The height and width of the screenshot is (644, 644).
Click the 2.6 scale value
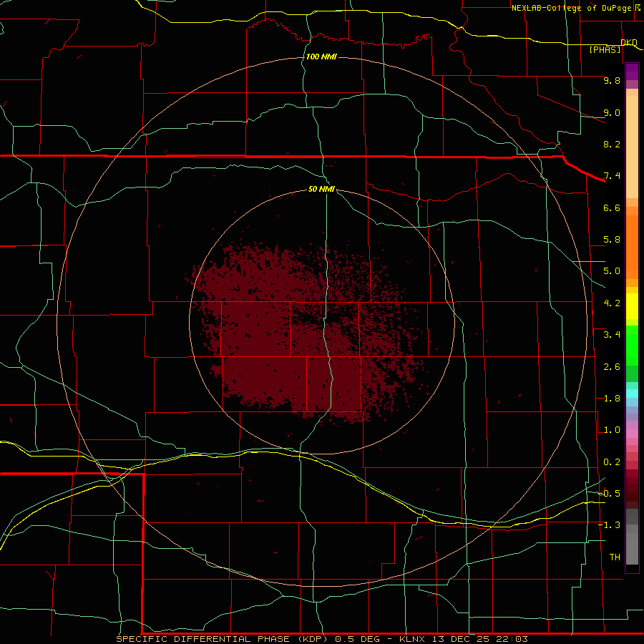[x=612, y=367]
